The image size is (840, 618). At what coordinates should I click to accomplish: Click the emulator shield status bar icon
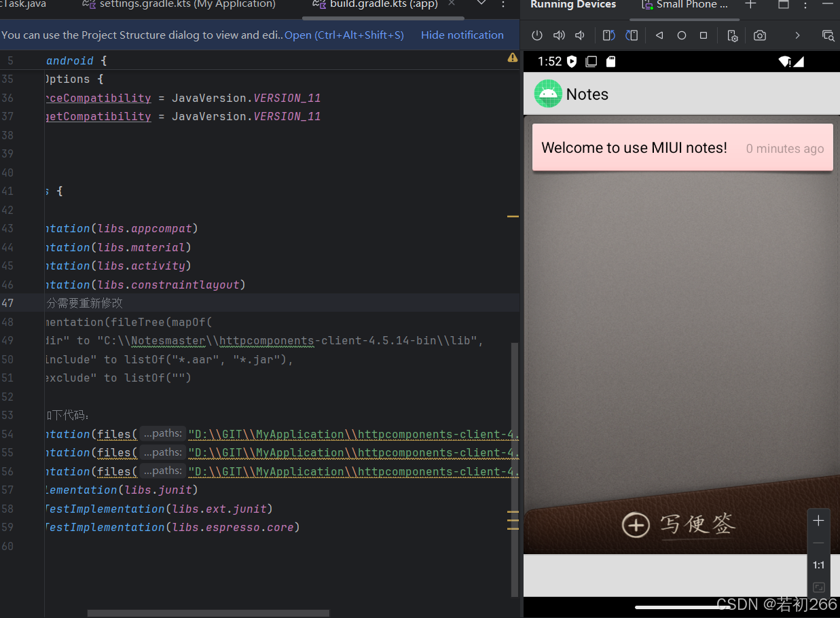pos(572,62)
